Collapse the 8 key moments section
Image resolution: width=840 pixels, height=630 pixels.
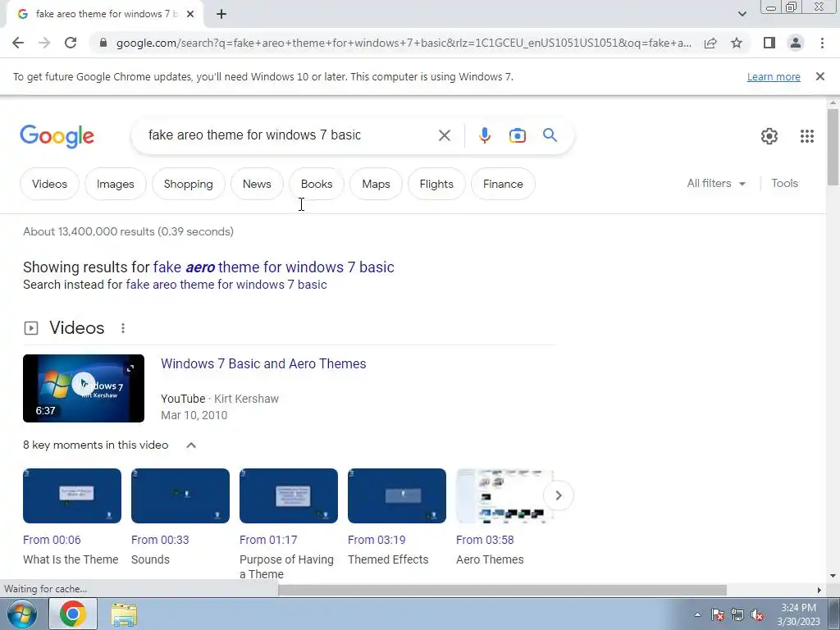tap(190, 445)
